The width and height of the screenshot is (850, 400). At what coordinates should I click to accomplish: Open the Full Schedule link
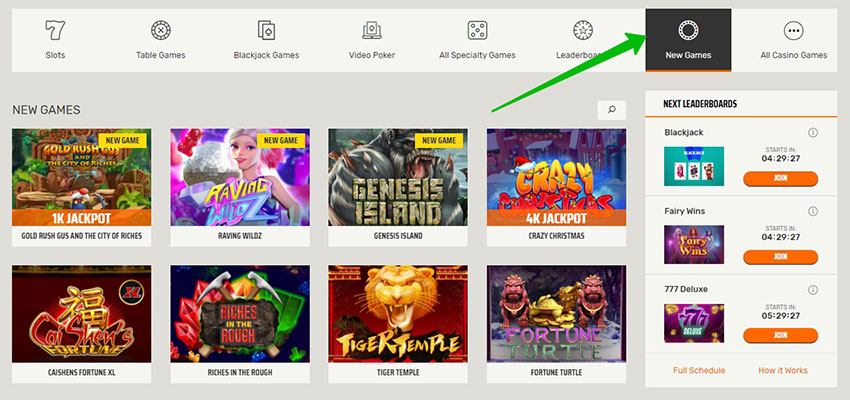click(x=699, y=371)
